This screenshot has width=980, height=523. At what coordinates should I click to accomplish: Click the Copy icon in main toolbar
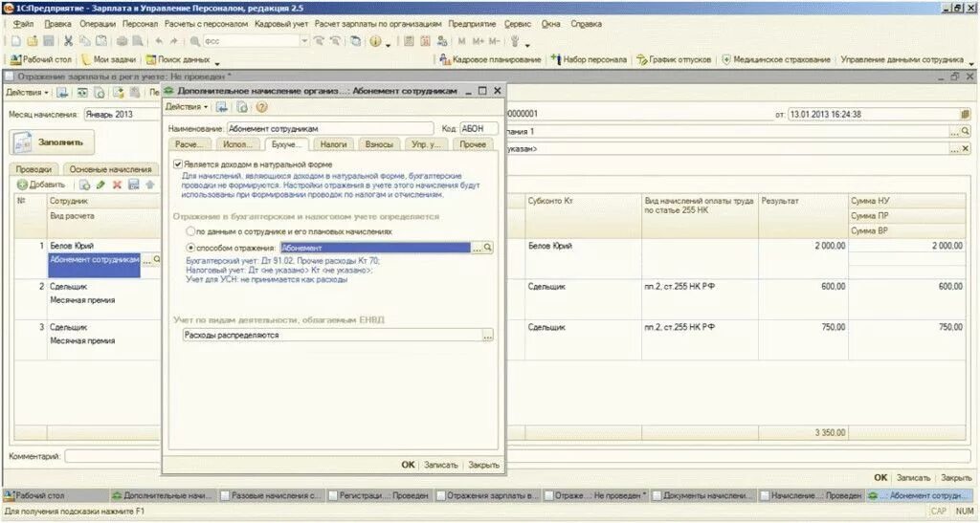(x=84, y=41)
